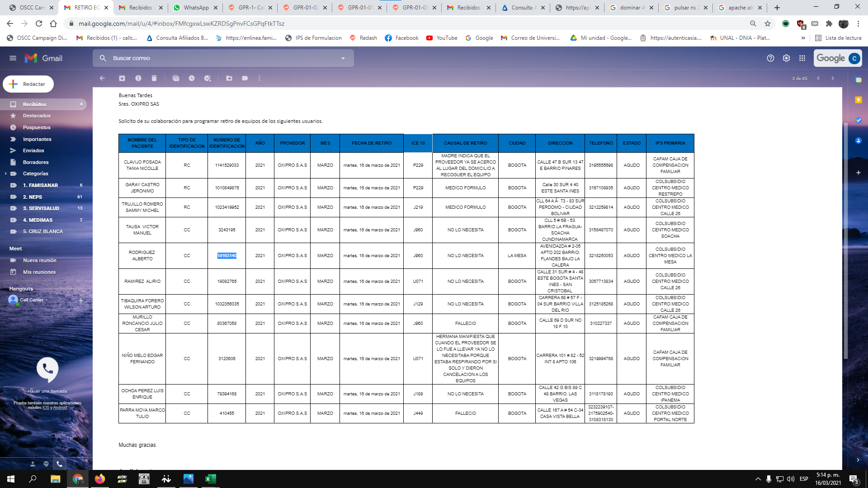
Task: Show the hidden bookmarks chevron
Action: pos(803,38)
